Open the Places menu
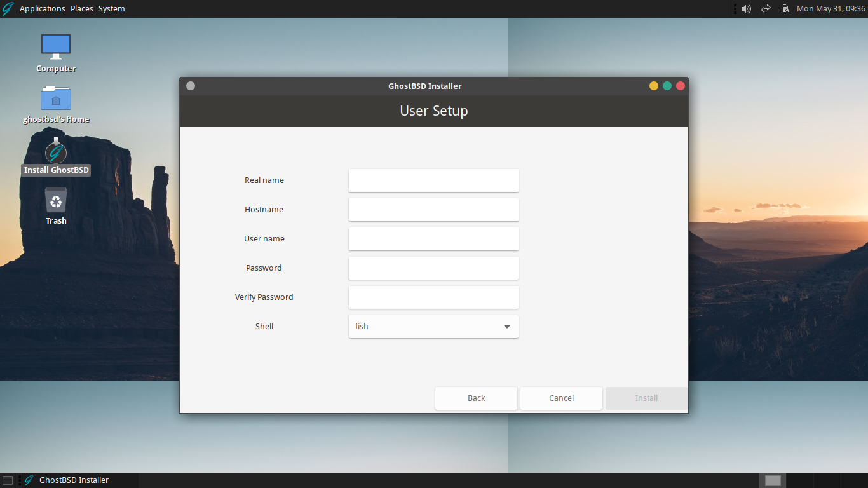Screen dimensions: 868x488 tap(82, 9)
